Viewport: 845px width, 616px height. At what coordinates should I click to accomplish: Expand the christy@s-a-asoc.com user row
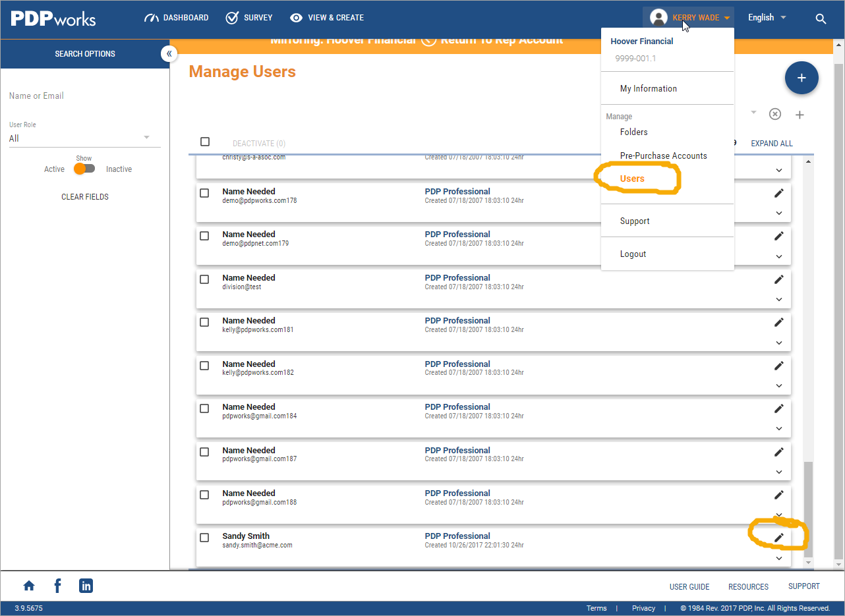point(779,170)
